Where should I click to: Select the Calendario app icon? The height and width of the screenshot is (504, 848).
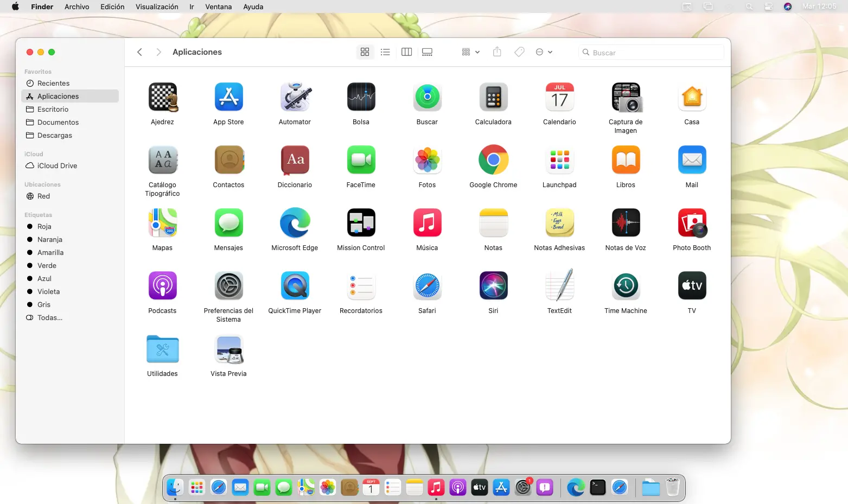[559, 97]
